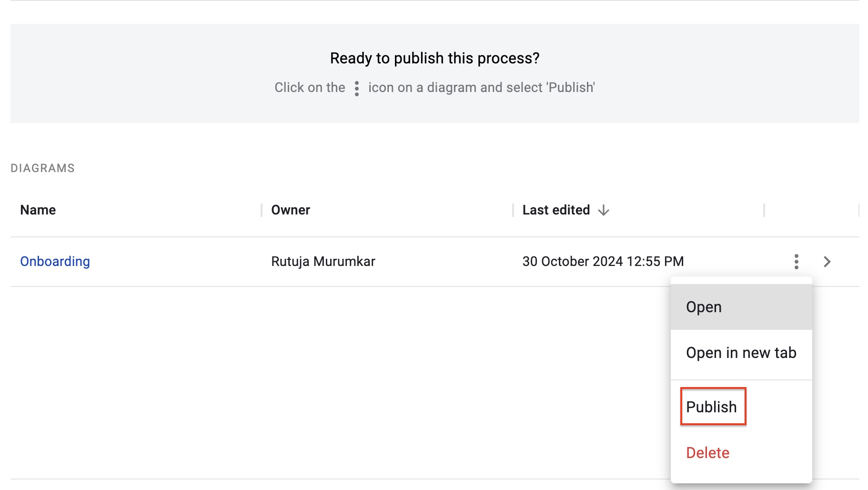Viewport: 868px width, 490px height.
Task: Click the Last edited column header
Action: [x=556, y=210]
